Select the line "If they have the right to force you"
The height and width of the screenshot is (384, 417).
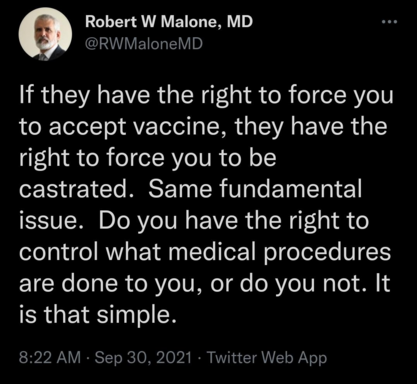[206, 96]
